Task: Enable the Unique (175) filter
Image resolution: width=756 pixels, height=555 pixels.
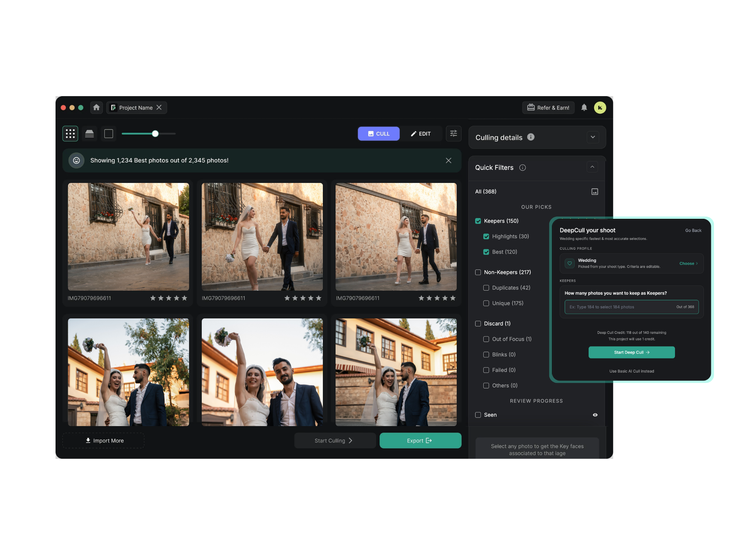Action: pos(486,303)
